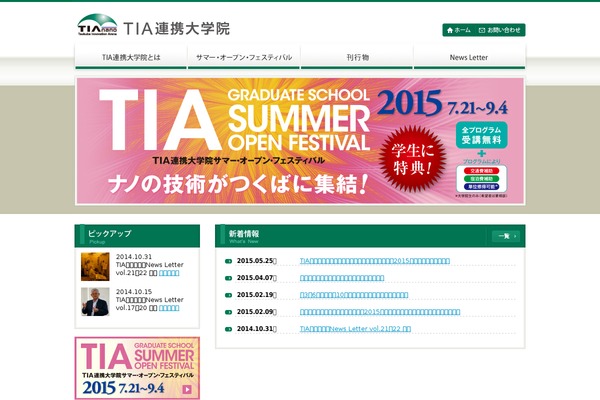Click the small Summer Open Festival sidebar banner
This screenshot has width=600, height=400.
point(137,368)
